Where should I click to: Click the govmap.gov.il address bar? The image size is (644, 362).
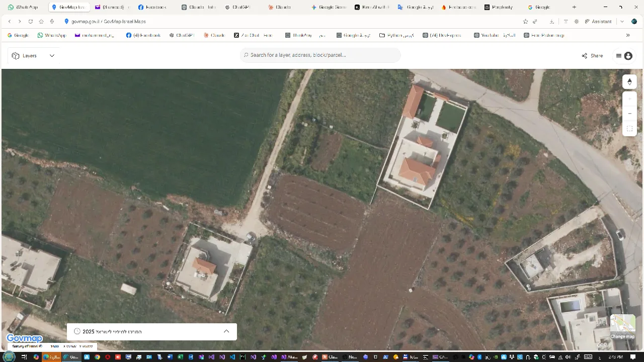point(108,22)
